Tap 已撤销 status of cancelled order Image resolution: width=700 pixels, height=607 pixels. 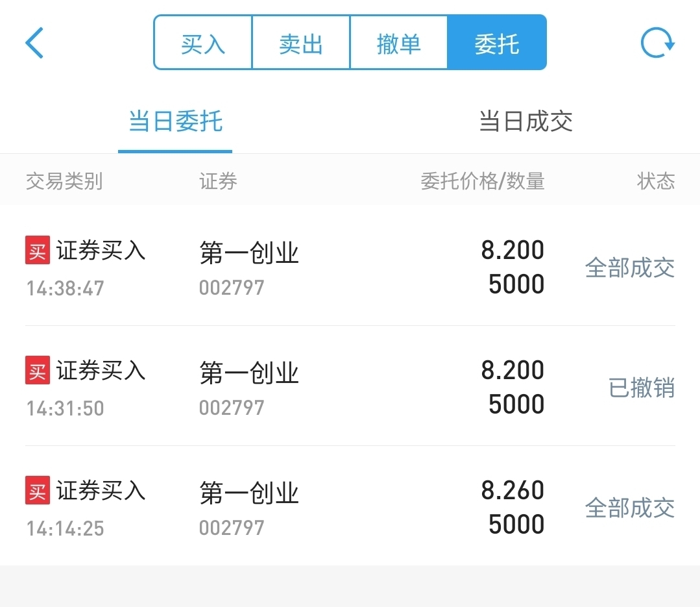pyautogui.click(x=642, y=388)
